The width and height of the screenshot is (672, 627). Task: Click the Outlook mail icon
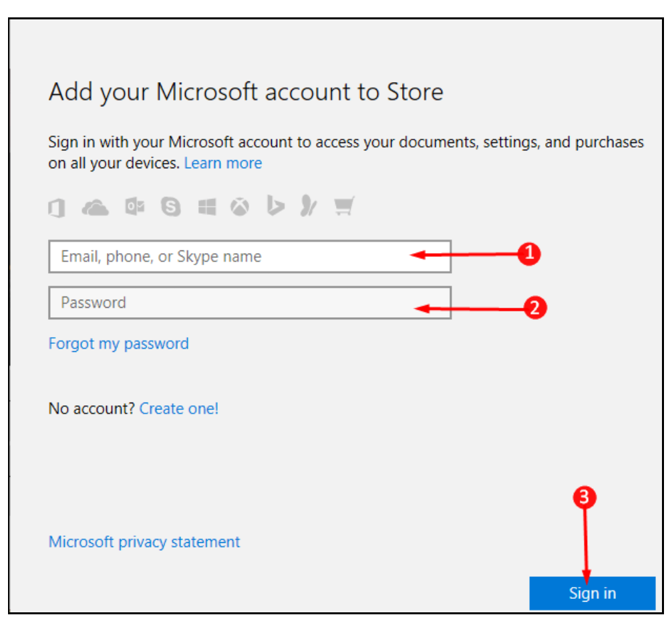(134, 207)
